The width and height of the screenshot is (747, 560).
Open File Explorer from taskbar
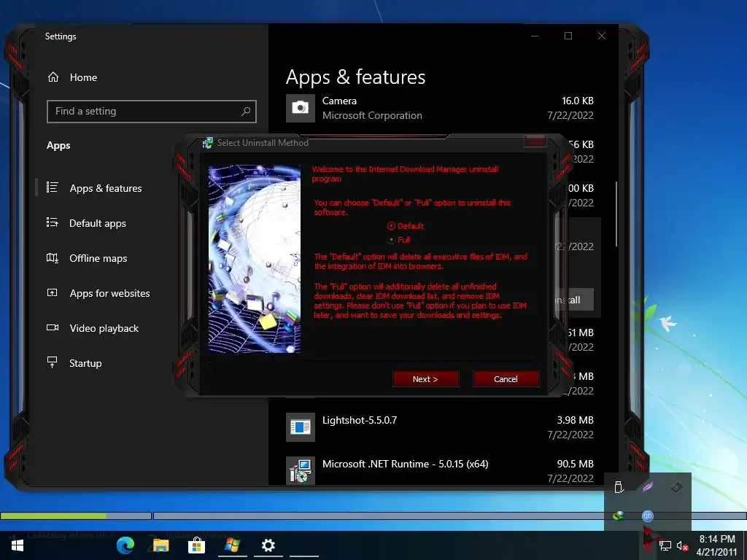click(161, 545)
